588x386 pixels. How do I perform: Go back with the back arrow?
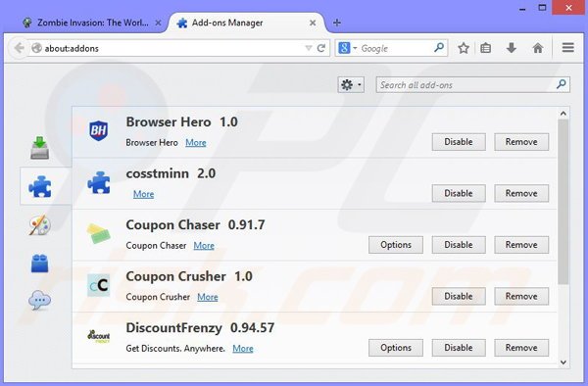click(x=19, y=48)
